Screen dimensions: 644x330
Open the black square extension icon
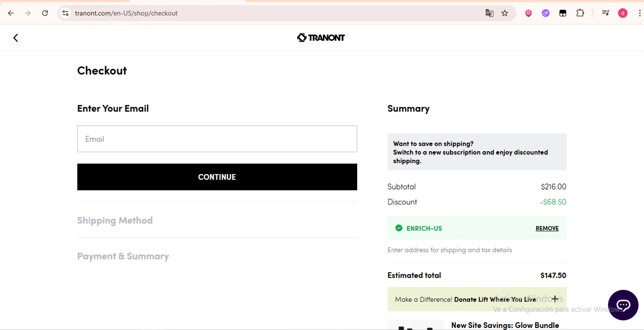tap(563, 13)
